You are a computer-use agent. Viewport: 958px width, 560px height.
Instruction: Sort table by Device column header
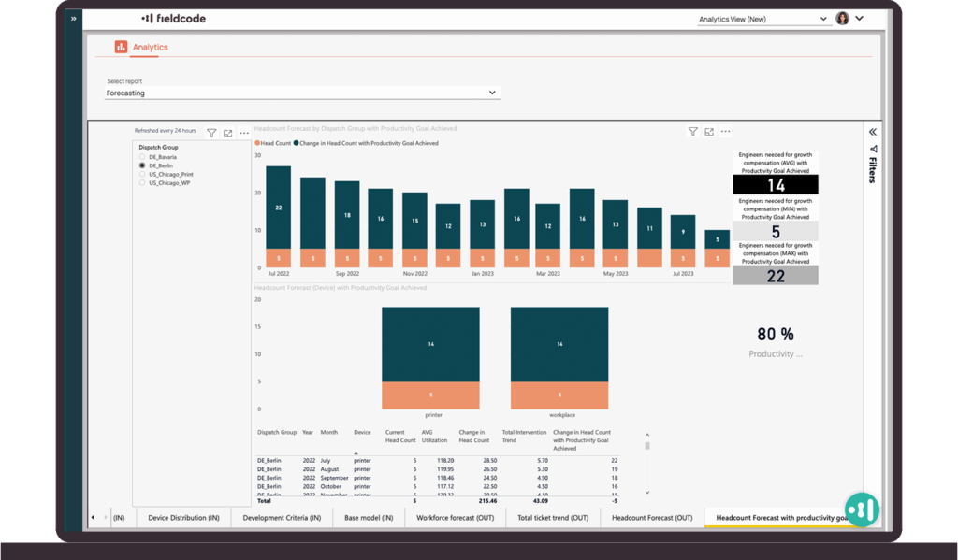[x=362, y=433]
